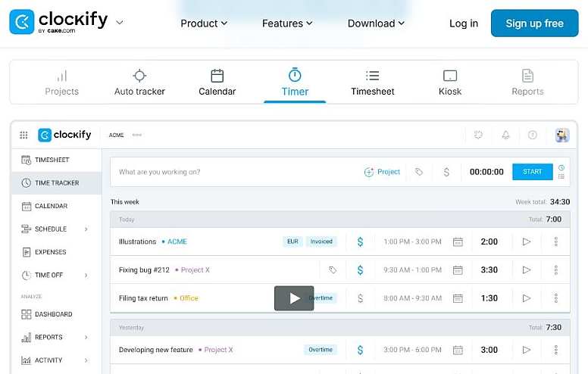Click the Invoiced tag on Illustrations
Image resolution: width=588 pixels, height=374 pixels.
[x=321, y=242]
